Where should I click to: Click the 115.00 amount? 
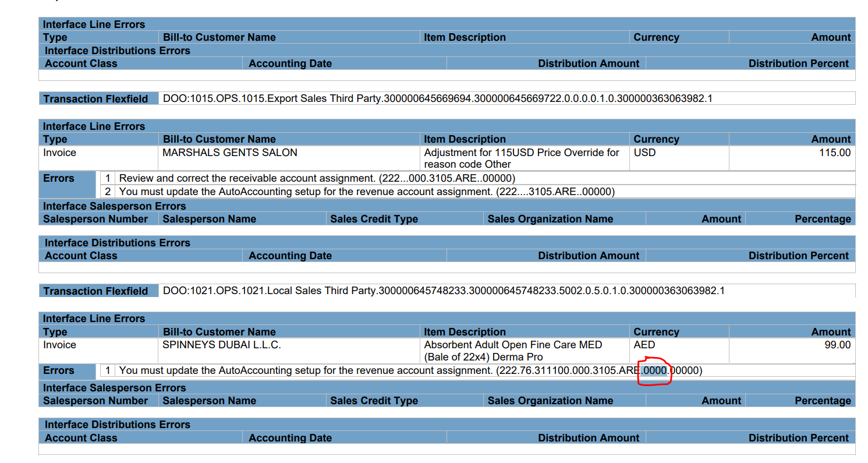[835, 153]
